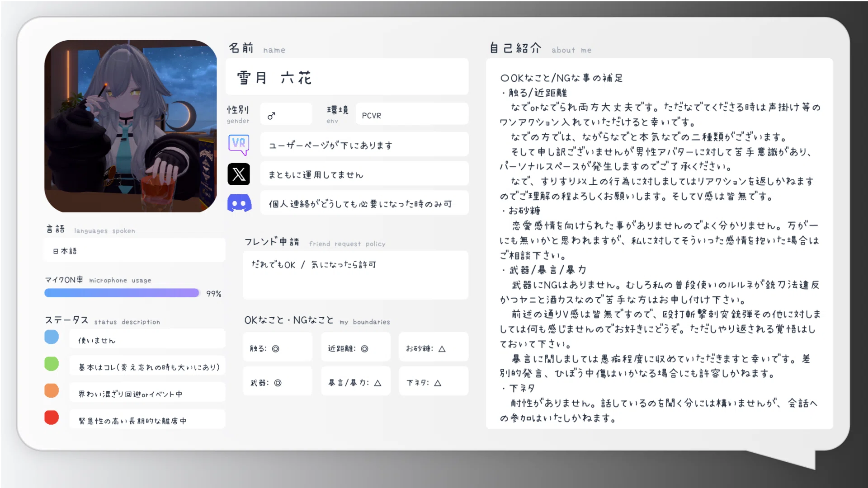Click the double-circle mark next to 武器
This screenshot has width=868, height=488.
tap(278, 383)
